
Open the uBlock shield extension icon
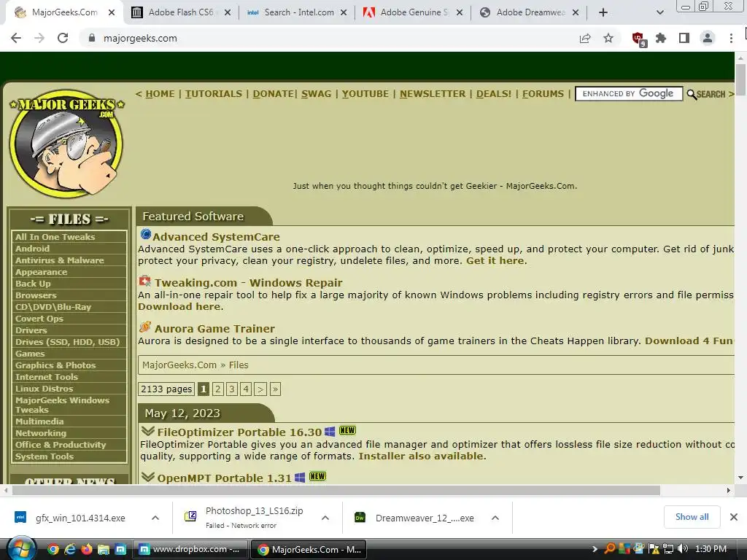(638, 39)
